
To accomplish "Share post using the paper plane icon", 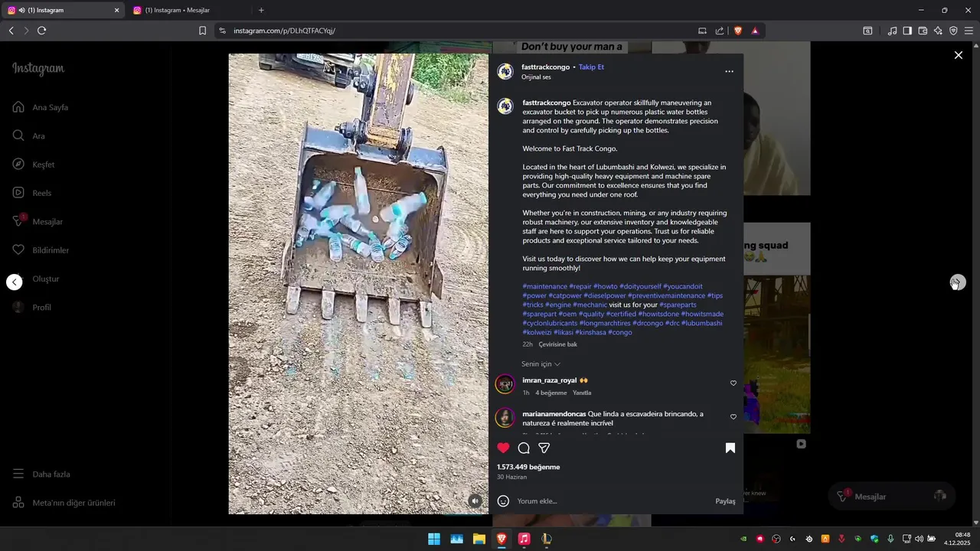I will click(544, 448).
